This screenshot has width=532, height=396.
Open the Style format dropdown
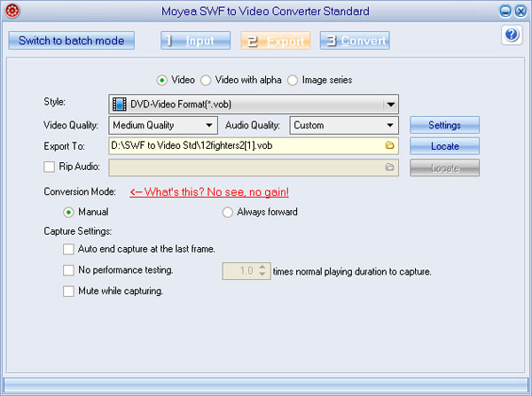pos(391,105)
